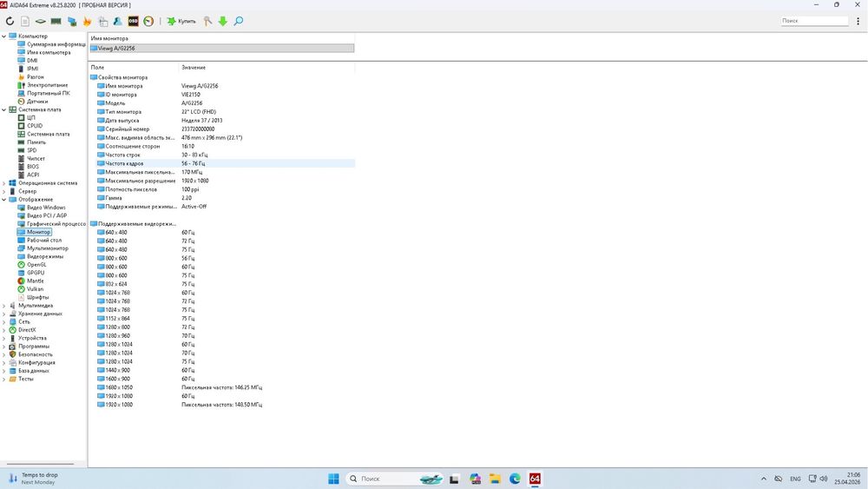Viewport: 868px width, 489px height.
Task: Open the memory module benchmark icon in toolbar
Action: click(x=56, y=21)
